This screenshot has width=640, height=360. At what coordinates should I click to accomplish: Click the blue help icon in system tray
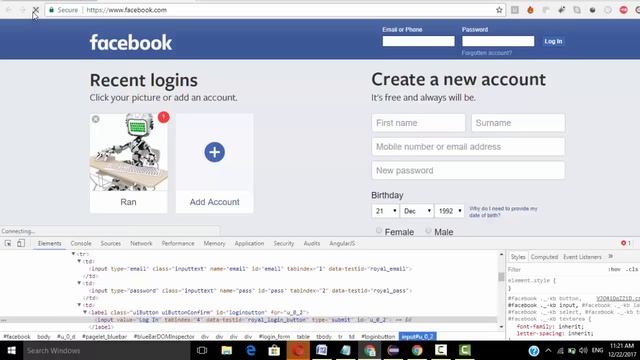coord(533,351)
